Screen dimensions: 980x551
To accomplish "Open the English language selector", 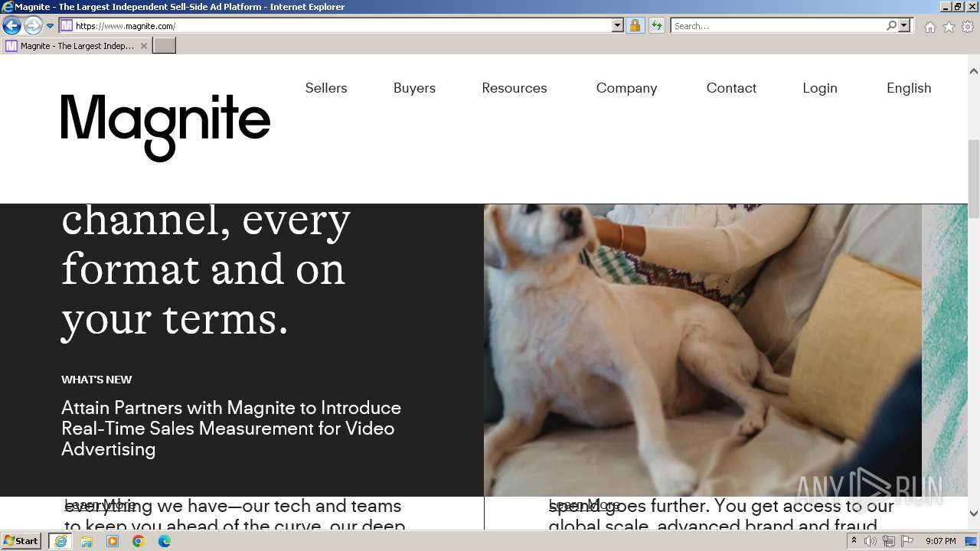I will pos(909,88).
